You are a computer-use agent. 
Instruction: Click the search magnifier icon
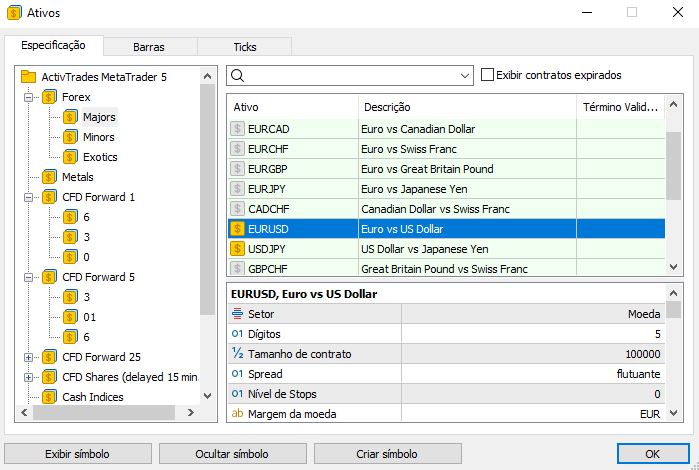pyautogui.click(x=238, y=75)
